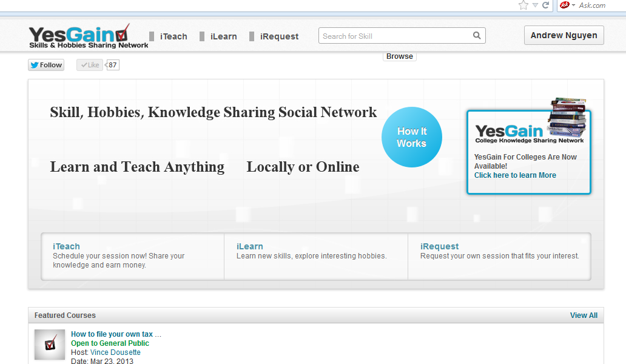Click the Search for Skill field
Viewport: 626px width, 364px height.
click(402, 36)
